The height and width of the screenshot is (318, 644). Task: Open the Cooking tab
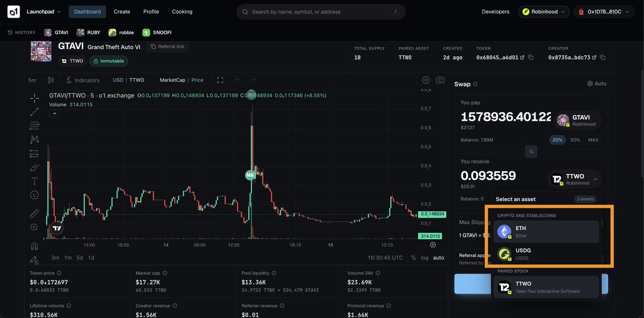(182, 11)
